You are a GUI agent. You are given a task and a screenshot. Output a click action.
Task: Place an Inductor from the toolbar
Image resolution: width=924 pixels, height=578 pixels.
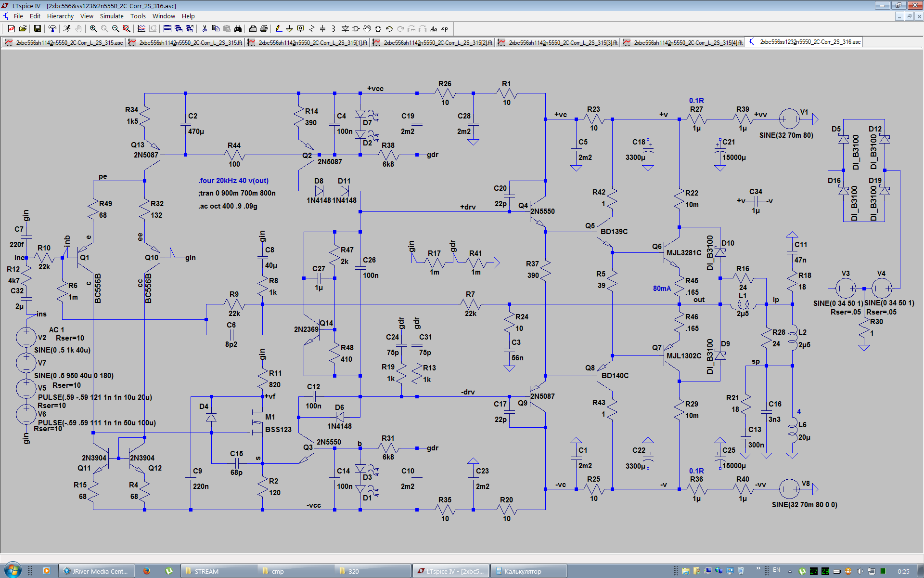click(x=334, y=29)
